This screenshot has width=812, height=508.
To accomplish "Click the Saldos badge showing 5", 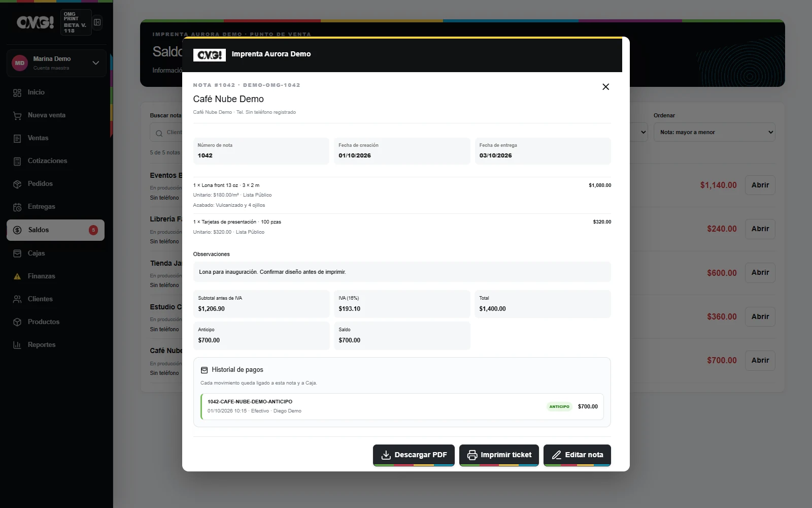I will coord(93,230).
